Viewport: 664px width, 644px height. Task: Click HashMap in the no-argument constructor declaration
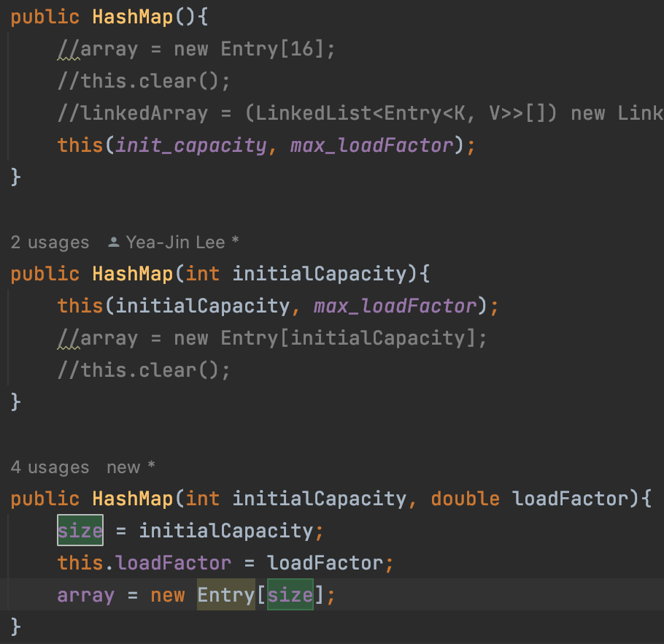[x=132, y=18]
